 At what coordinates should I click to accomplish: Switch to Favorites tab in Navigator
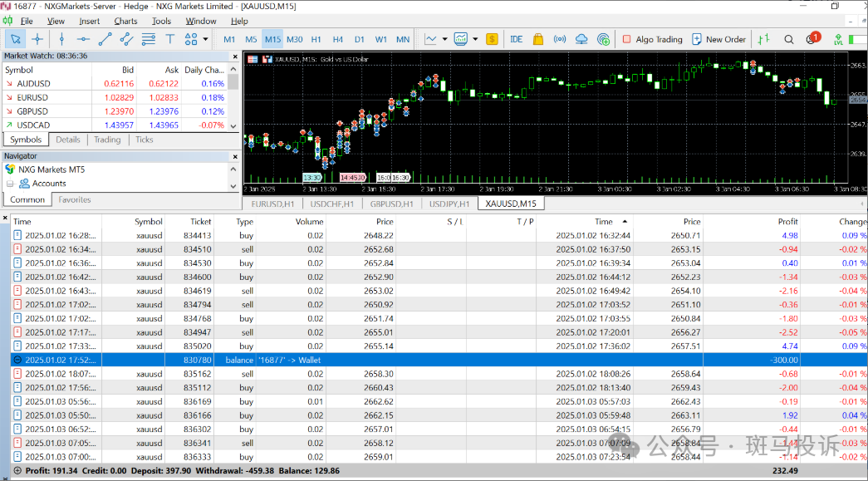[75, 199]
